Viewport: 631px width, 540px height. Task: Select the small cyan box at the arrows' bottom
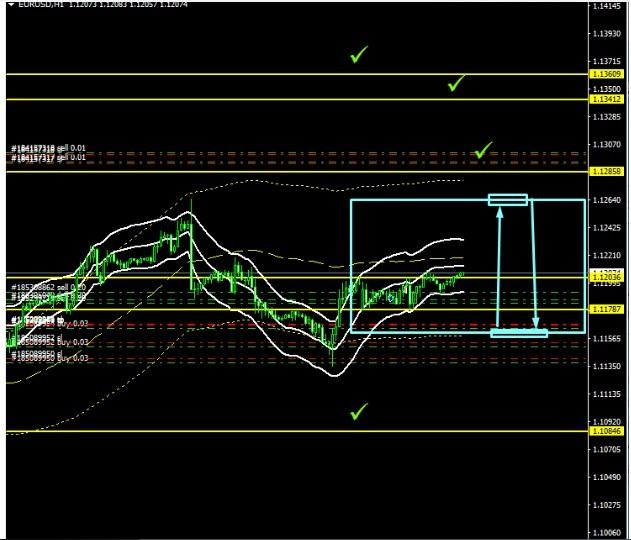click(x=519, y=332)
